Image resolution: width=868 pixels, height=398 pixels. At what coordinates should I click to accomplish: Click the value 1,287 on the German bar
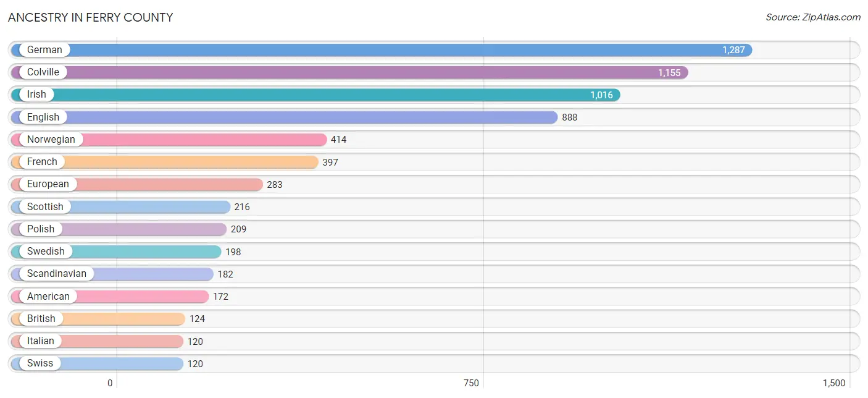pos(734,50)
